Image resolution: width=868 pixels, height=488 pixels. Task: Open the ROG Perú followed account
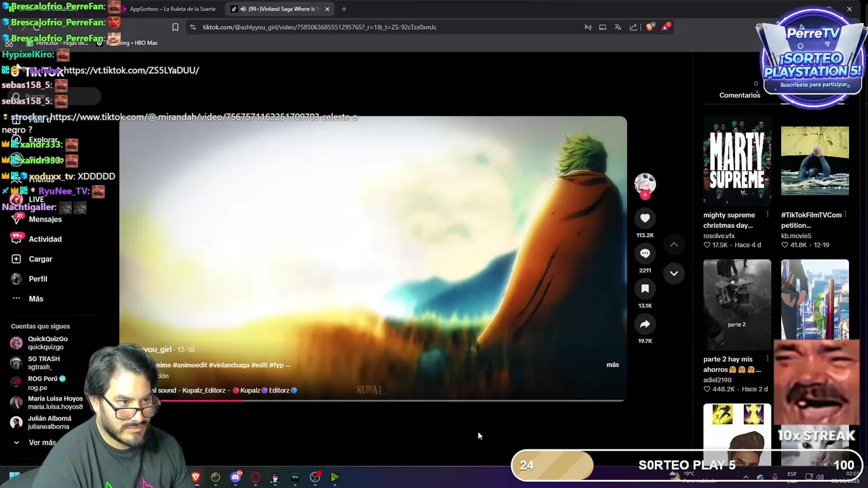46,383
